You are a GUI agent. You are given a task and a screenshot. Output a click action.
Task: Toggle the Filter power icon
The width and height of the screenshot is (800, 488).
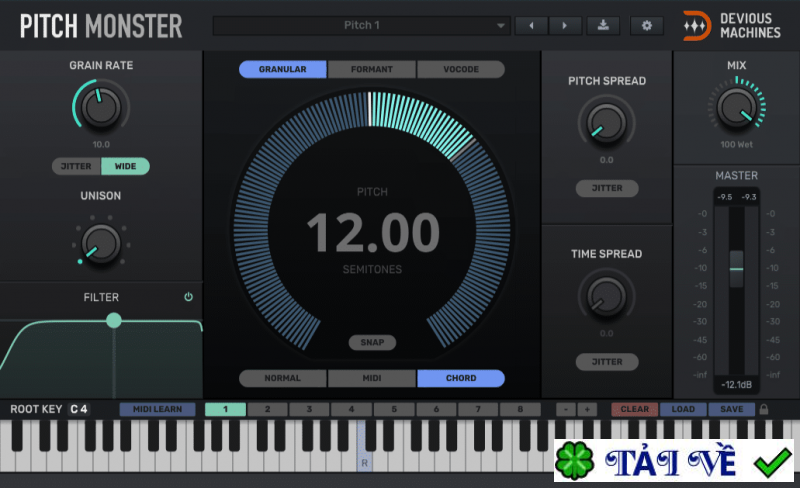click(x=188, y=297)
